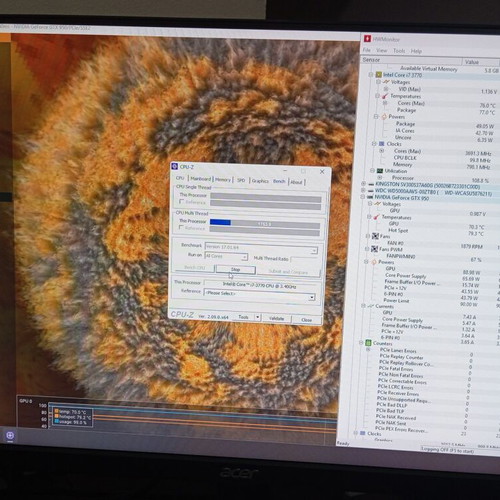Screen dimensions: 500x500
Task: Click the Fans icon under GTX 950
Action: (x=375, y=236)
